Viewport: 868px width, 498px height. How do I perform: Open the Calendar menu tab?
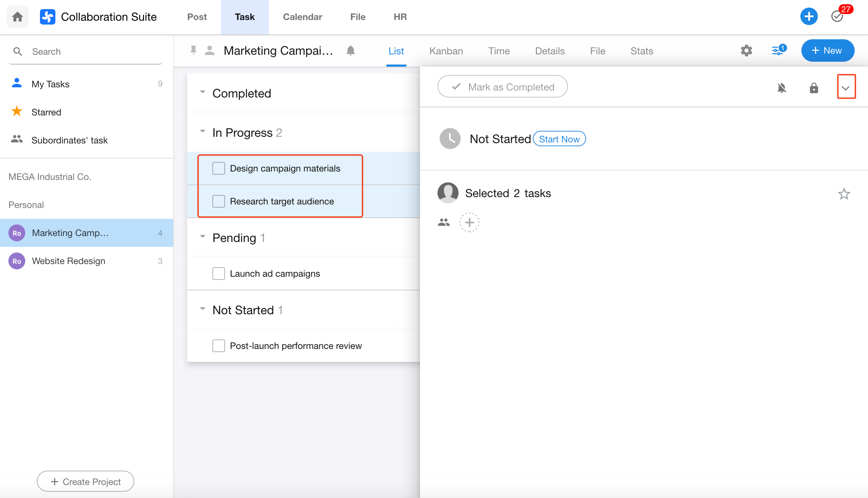pos(302,17)
